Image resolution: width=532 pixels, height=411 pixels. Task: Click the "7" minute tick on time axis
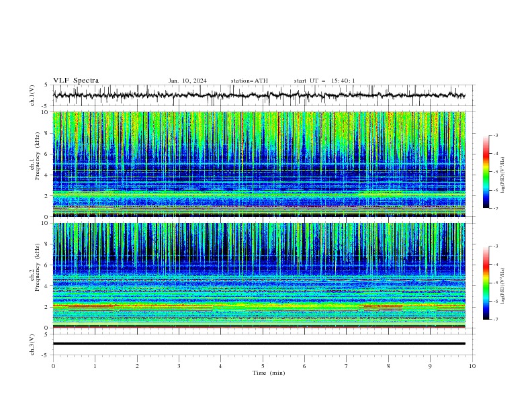pos(347,366)
